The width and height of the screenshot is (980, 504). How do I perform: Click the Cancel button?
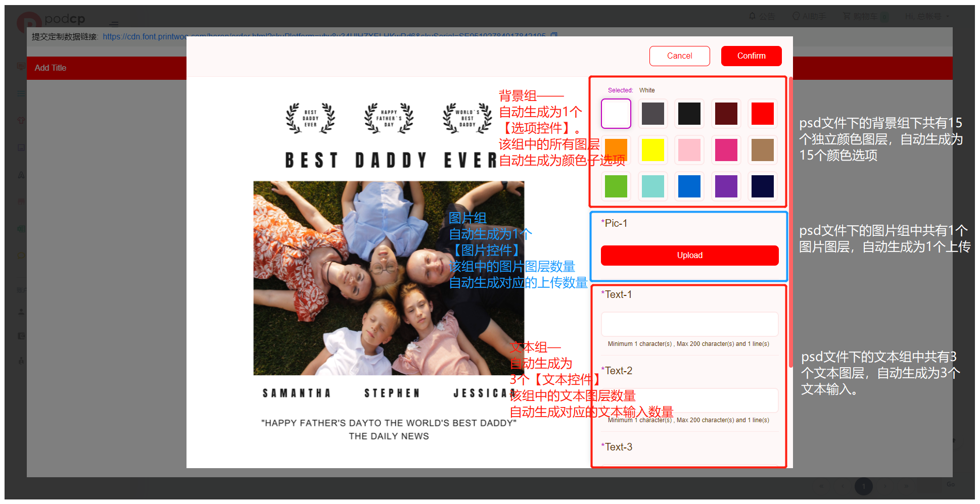(x=679, y=56)
